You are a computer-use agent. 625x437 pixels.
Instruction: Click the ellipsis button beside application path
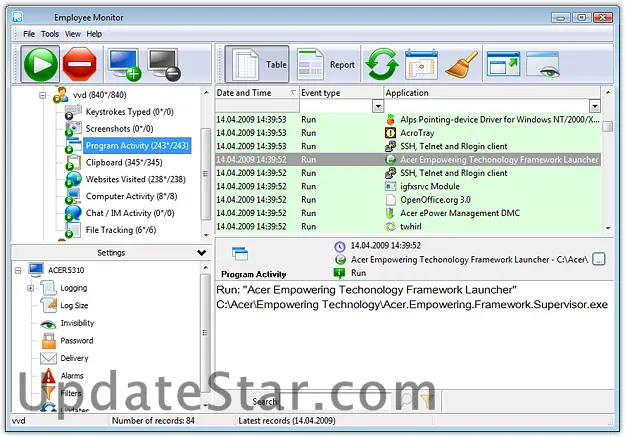click(x=598, y=259)
